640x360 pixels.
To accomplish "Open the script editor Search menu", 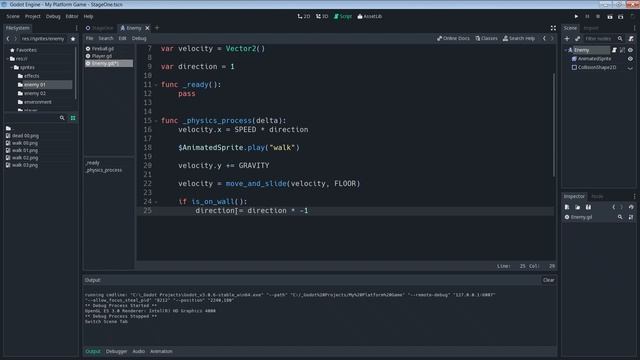I will coord(106,38).
